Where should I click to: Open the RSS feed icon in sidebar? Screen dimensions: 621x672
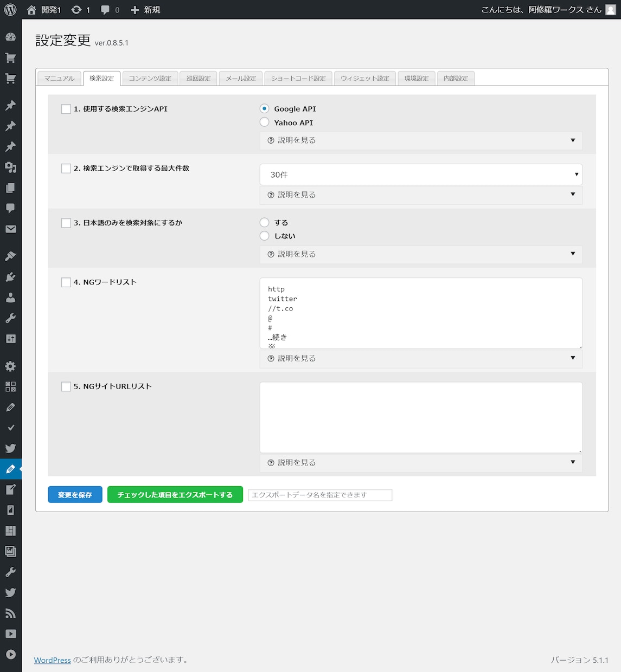(10, 613)
